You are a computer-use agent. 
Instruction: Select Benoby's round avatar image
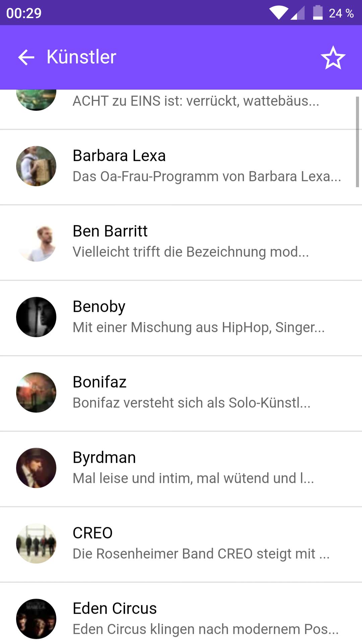pos(36,317)
